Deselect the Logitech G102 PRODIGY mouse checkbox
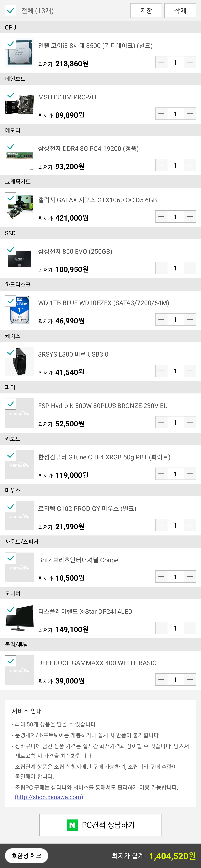The height and width of the screenshot is (868, 201). (10, 506)
